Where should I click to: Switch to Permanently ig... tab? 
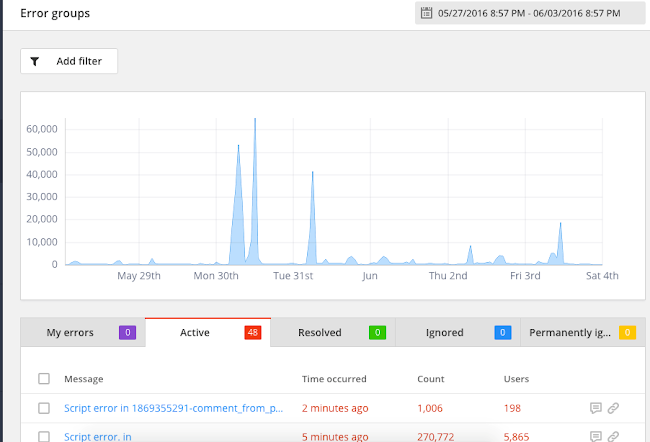pos(582,333)
